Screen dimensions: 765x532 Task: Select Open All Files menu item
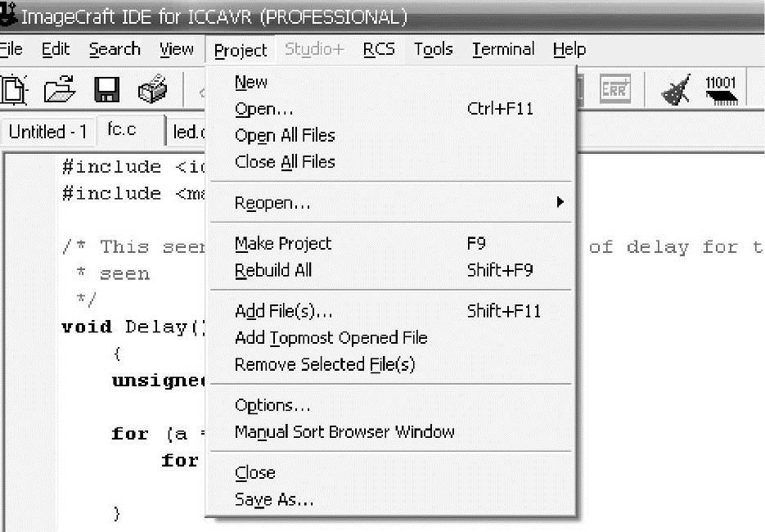click(x=285, y=135)
